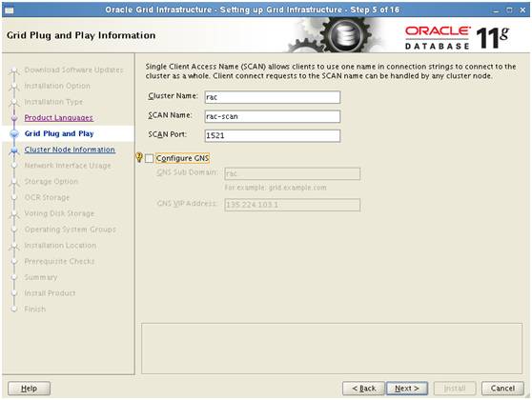This screenshot has width=532, height=400.
Task: Click into the SCAN Name field
Action: click(273, 116)
